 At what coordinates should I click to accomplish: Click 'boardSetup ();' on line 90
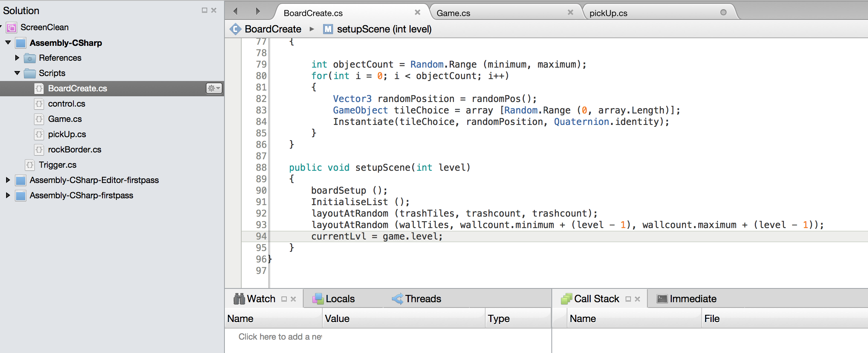[x=349, y=191]
